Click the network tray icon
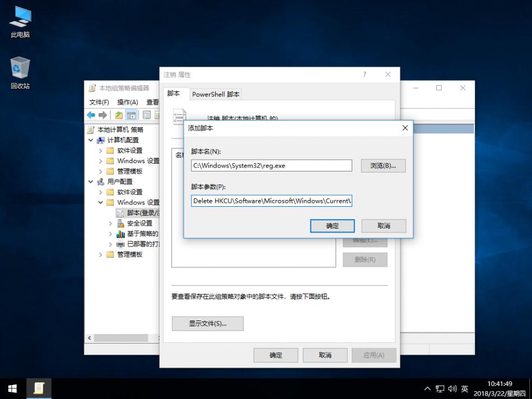Viewport: 532px width, 399px height. click(440, 388)
